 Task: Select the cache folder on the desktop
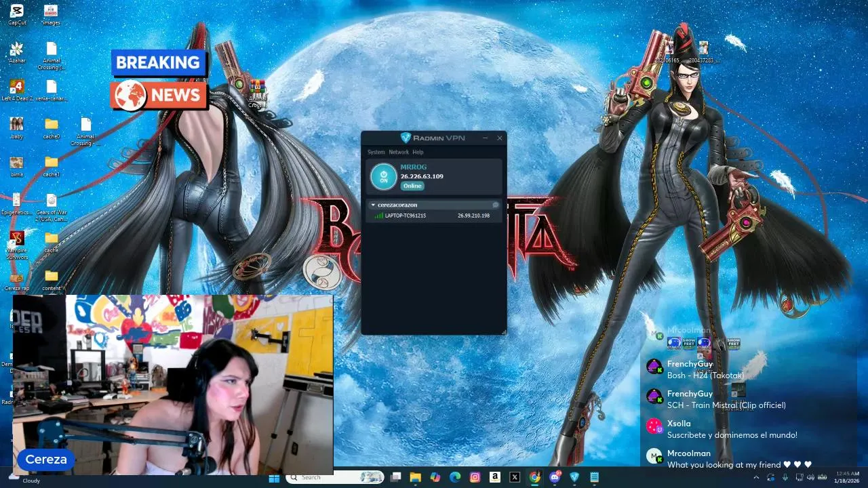(x=51, y=242)
